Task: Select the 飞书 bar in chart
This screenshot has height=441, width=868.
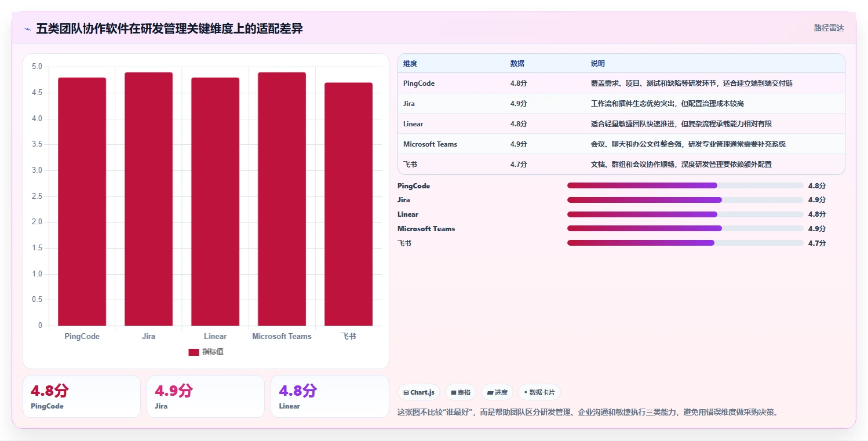Action: pos(348,204)
